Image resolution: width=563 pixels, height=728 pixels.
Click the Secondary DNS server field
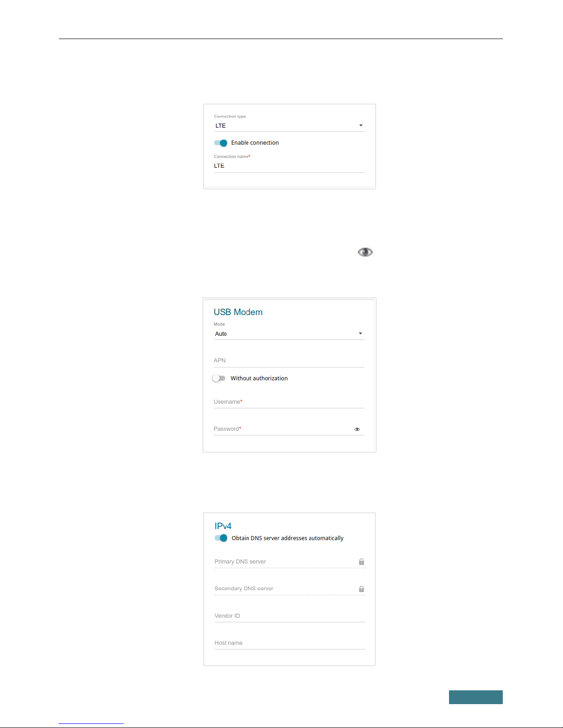point(285,589)
